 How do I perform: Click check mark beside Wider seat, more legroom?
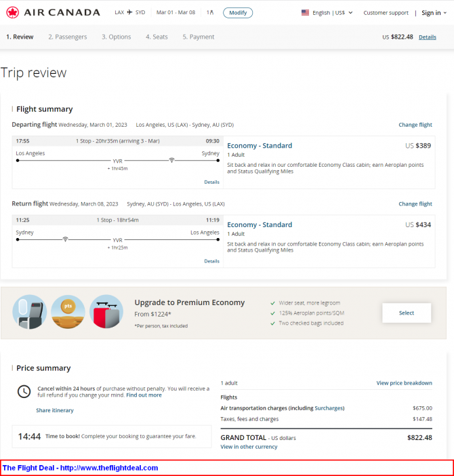[x=272, y=303]
